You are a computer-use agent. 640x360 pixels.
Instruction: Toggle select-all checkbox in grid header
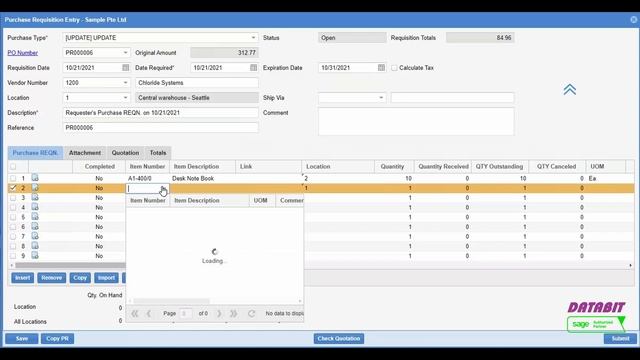[x=13, y=167]
